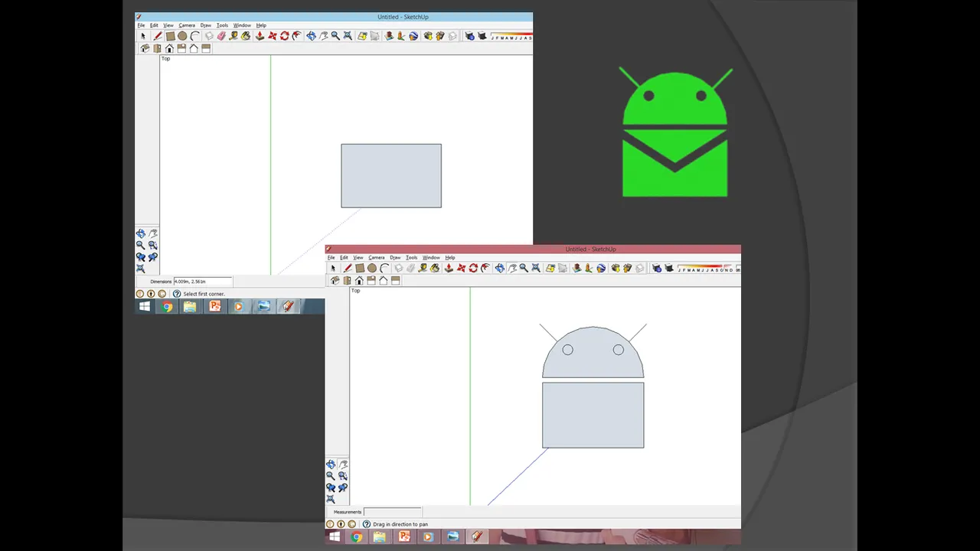Open Chrome from taskbar under rectangle-drawing window
Image resolution: width=980 pixels, height=551 pixels.
(167, 306)
